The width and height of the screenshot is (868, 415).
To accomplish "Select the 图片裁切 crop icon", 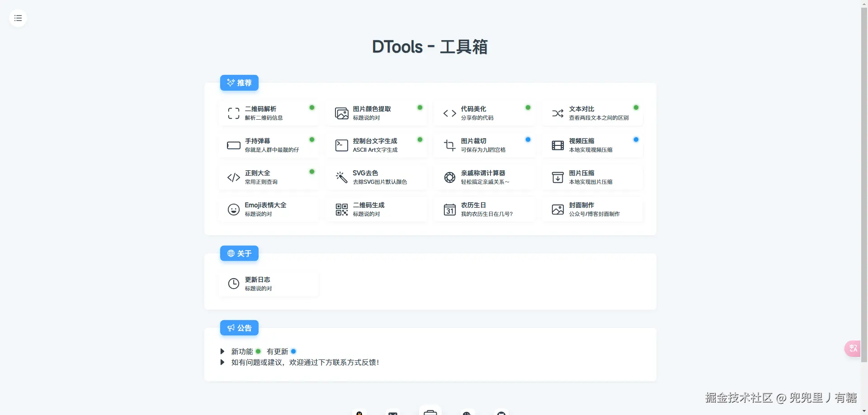I will [450, 145].
